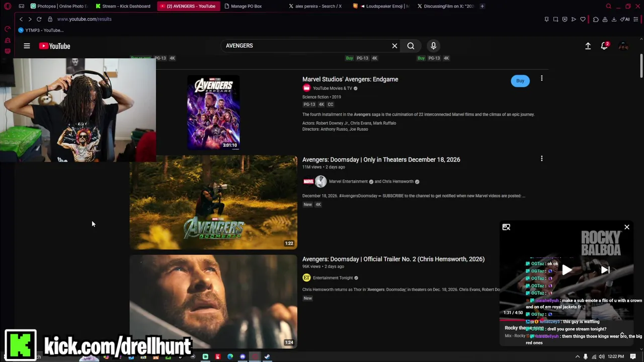This screenshot has height=362, width=644.
Task: Open browser downloads icon
Action: pyautogui.click(x=614, y=19)
